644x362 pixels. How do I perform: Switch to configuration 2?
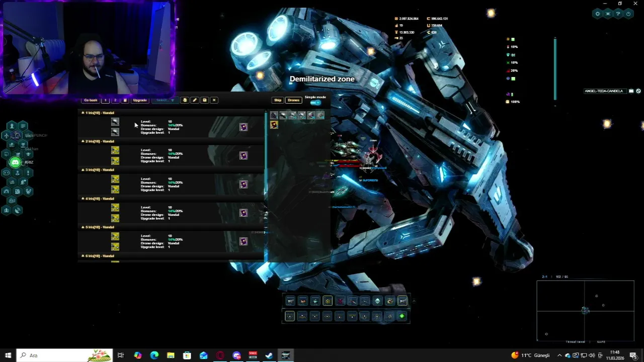tap(115, 100)
